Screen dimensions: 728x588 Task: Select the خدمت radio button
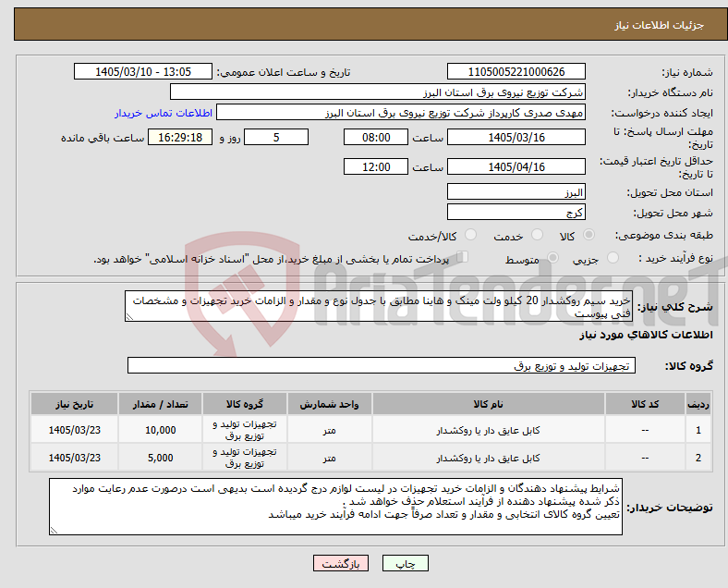click(537, 235)
